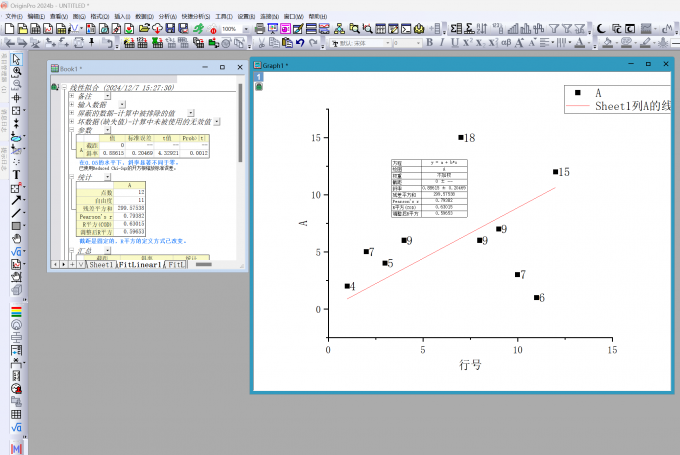680x455 pixels.
Task: Click the data point labeled 18 in graph
Action: [461, 137]
